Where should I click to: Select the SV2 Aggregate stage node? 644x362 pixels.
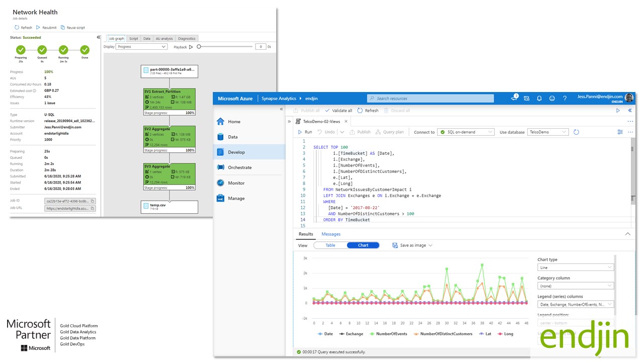[x=170, y=139]
